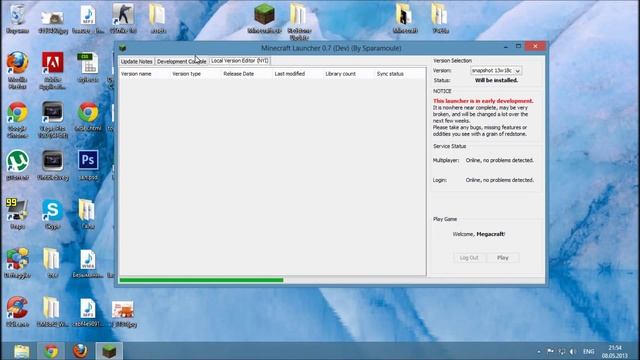Open the desktop folder with the dark figure
The image size is (640, 360).
[405, 19]
